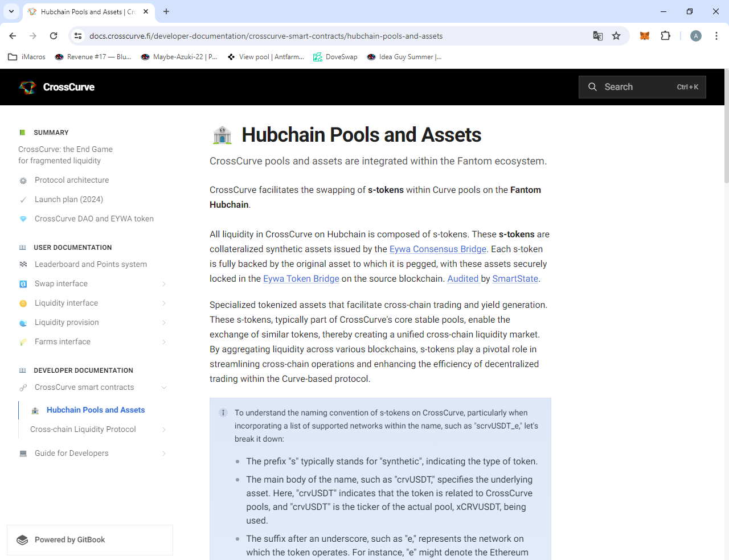
Task: Open the View pool Antfarm bookmark
Action: point(265,57)
